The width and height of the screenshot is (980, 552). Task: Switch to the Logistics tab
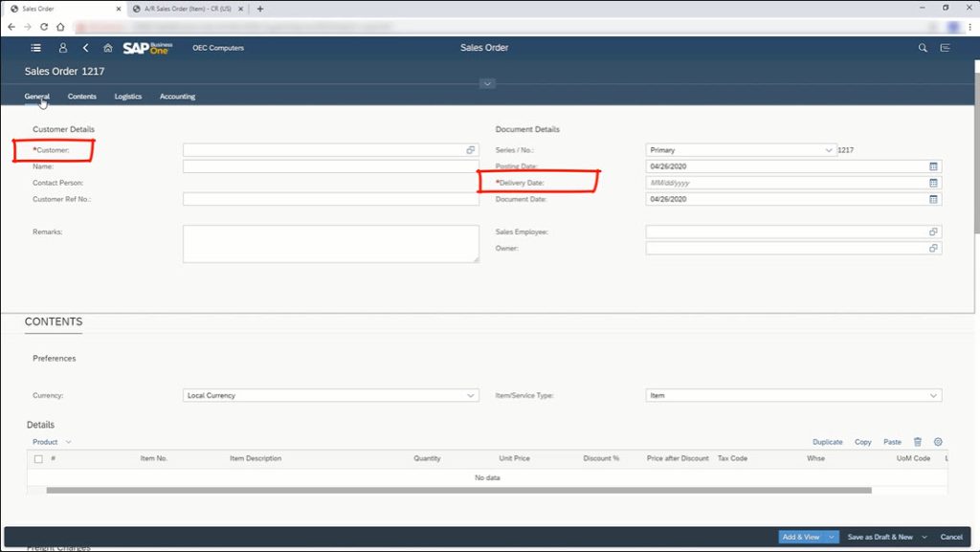point(128,97)
